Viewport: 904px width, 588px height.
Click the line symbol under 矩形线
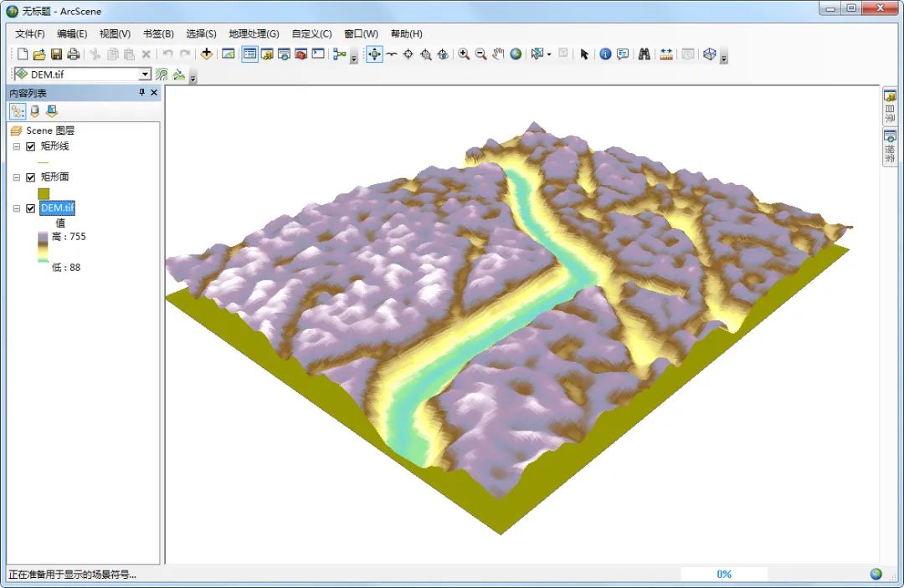click(44, 162)
